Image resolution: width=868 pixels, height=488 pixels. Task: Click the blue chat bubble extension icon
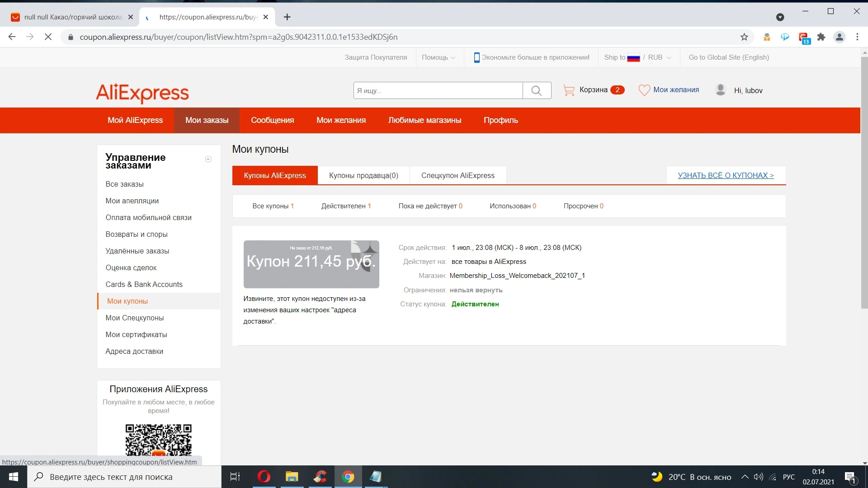(785, 37)
